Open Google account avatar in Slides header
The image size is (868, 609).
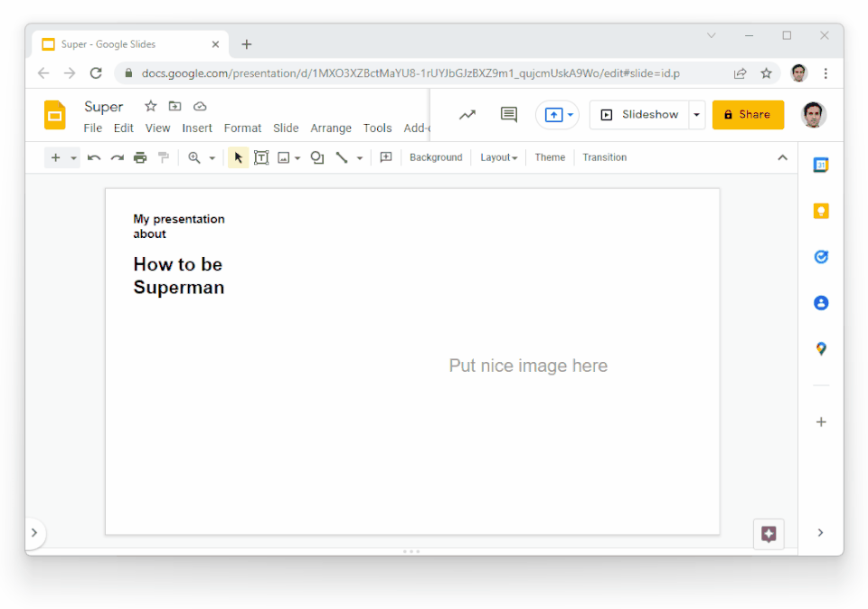click(x=813, y=115)
